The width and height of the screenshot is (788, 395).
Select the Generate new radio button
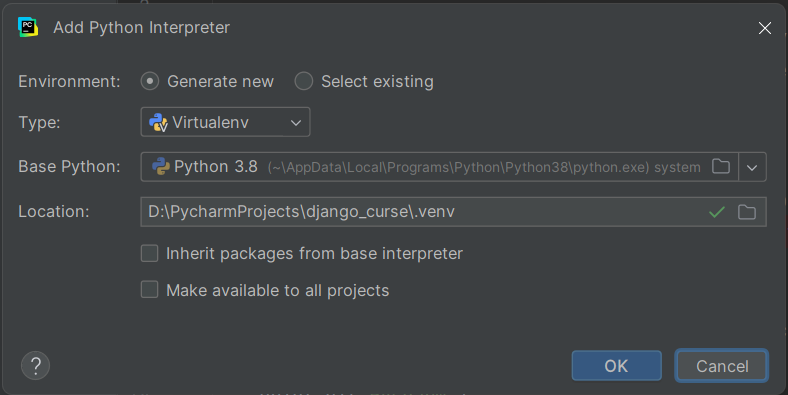150,81
